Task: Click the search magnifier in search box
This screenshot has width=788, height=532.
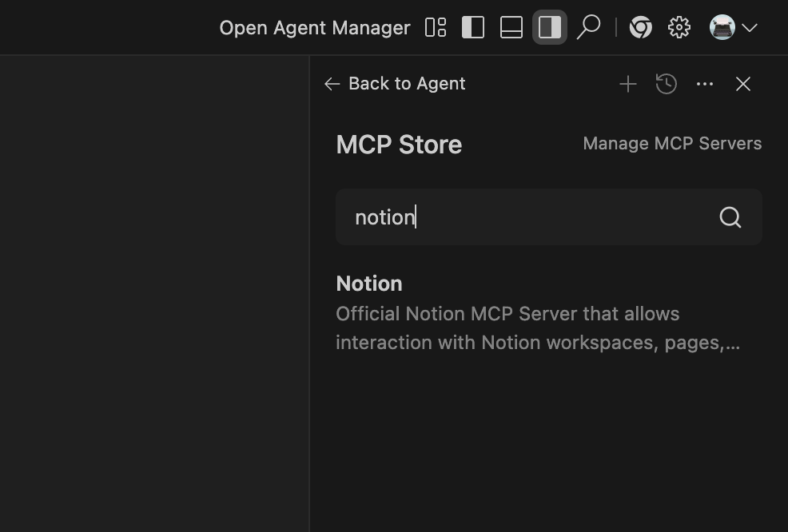Action: pyautogui.click(x=730, y=217)
